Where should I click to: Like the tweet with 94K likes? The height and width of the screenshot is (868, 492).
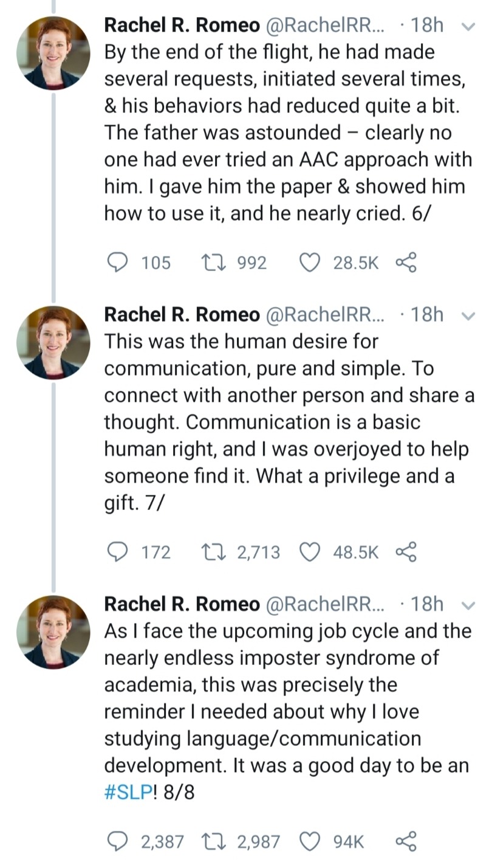coord(310,841)
